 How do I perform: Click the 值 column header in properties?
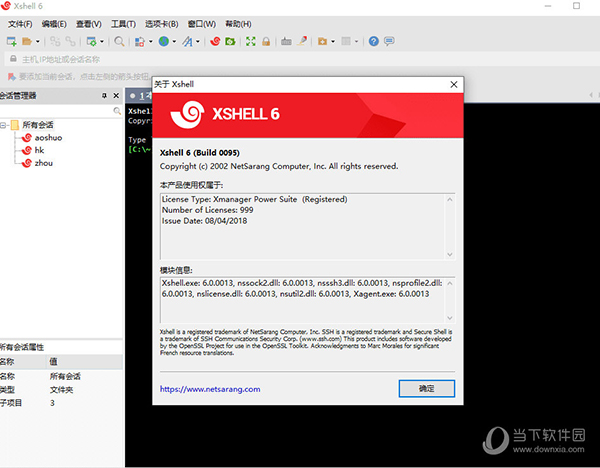point(85,362)
